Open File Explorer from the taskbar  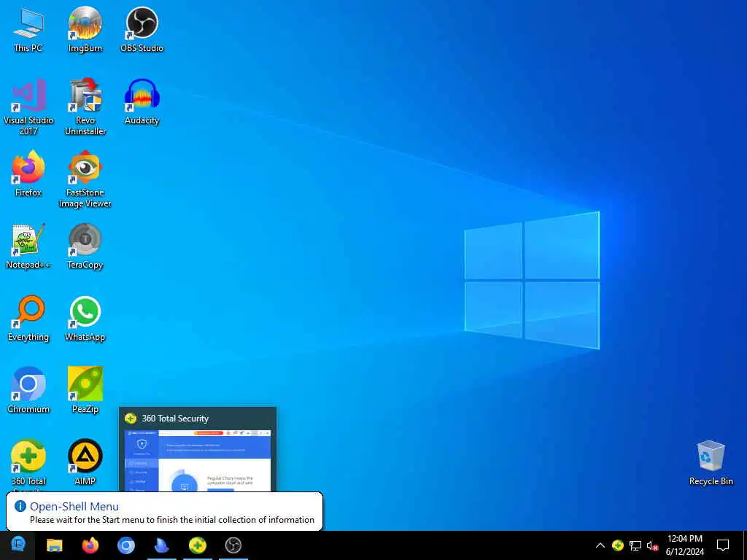click(54, 545)
